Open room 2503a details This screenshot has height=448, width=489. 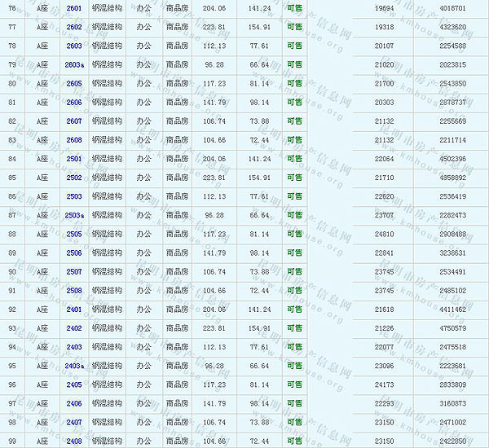click(75, 215)
